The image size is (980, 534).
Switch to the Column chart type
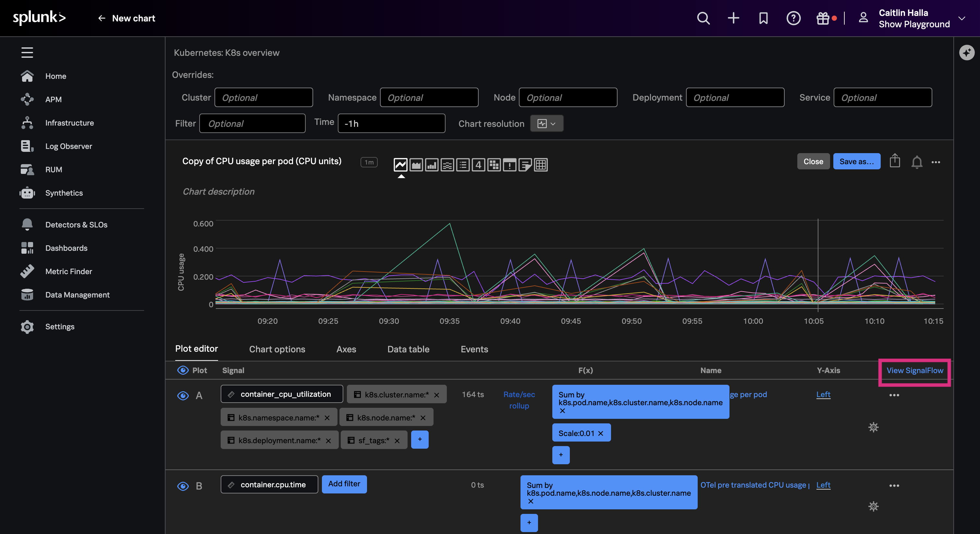click(432, 165)
